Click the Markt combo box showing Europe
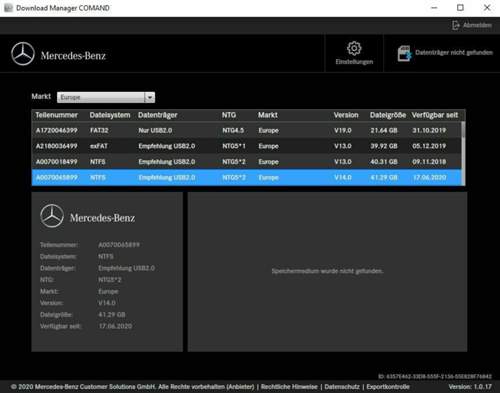This screenshot has height=393, width=500. click(106, 97)
